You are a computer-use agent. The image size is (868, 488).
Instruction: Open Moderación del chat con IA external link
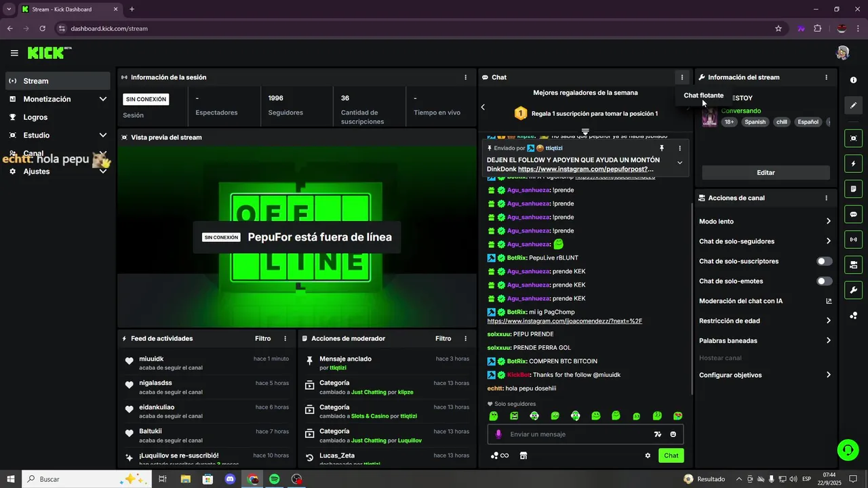[x=829, y=301]
